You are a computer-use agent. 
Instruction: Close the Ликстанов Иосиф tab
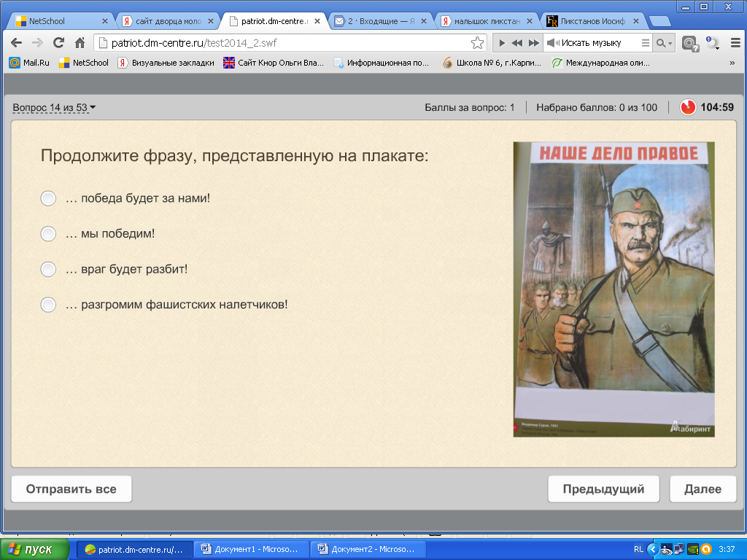click(x=635, y=21)
